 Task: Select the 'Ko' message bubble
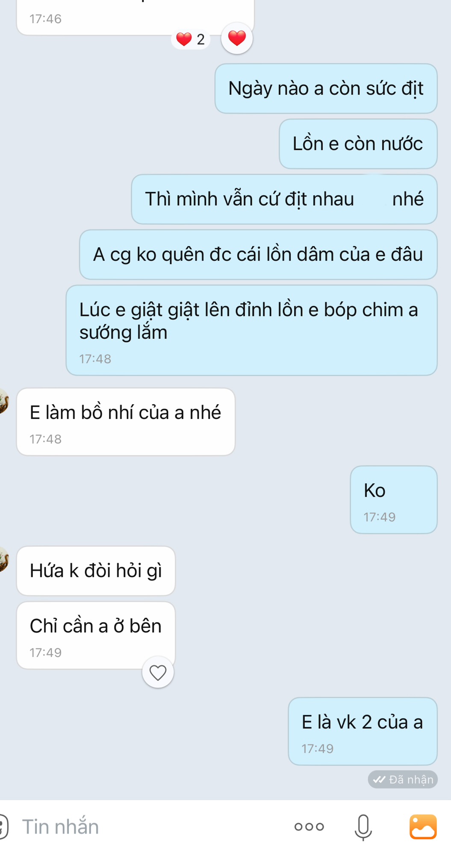[x=394, y=500]
